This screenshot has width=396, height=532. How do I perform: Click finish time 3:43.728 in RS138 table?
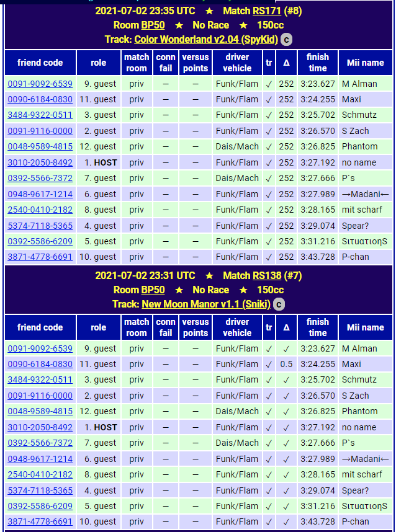pyautogui.click(x=318, y=521)
